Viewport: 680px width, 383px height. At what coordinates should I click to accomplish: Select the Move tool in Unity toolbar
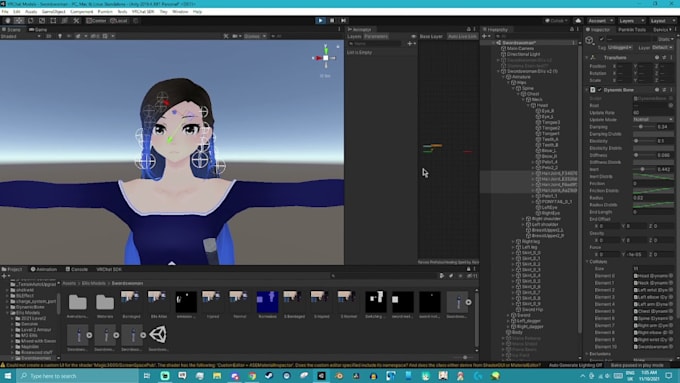click(19, 20)
